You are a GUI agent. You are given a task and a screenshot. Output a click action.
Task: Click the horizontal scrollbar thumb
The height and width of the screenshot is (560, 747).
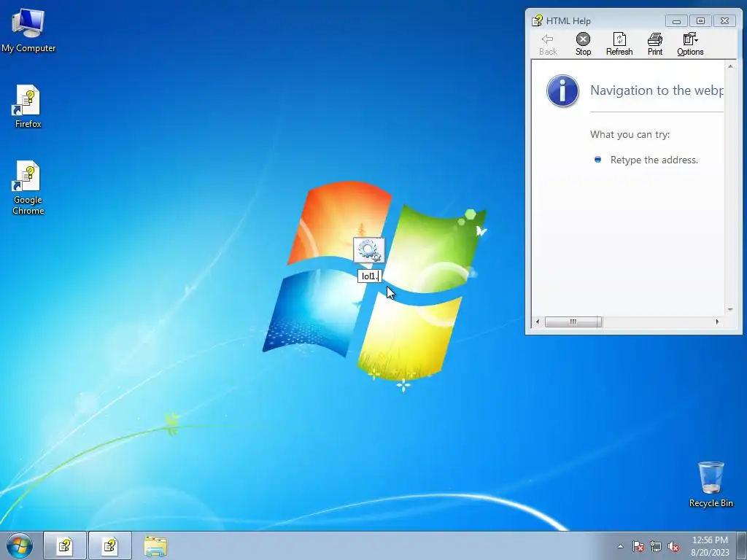573,322
